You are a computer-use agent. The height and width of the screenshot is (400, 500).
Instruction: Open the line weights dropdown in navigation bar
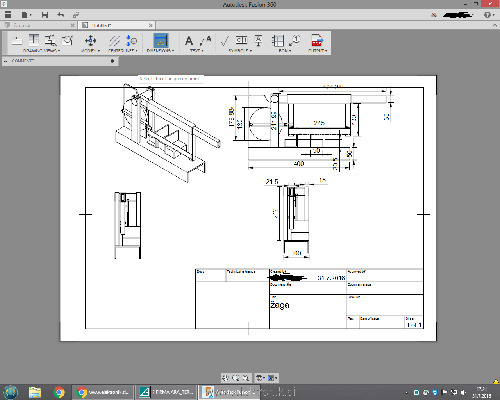pos(261,378)
